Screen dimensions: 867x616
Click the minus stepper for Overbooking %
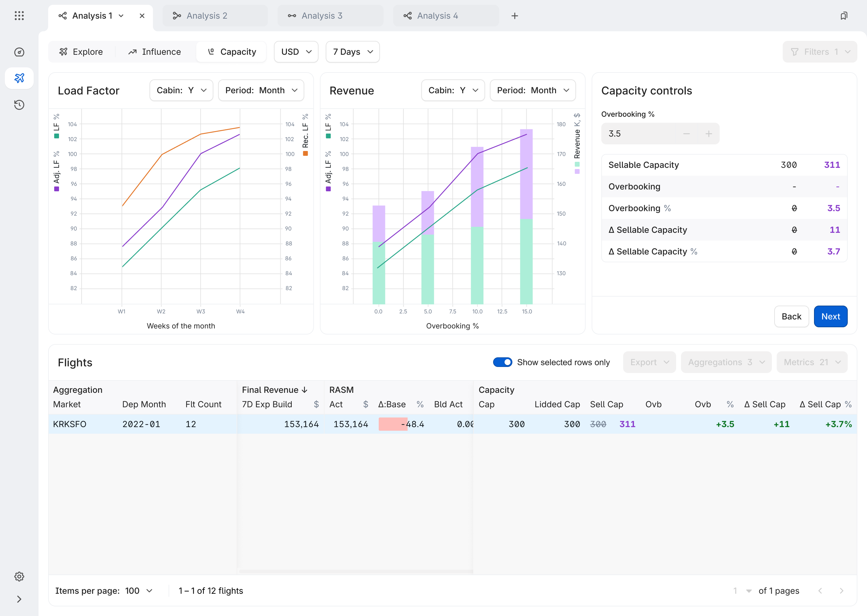tap(686, 134)
